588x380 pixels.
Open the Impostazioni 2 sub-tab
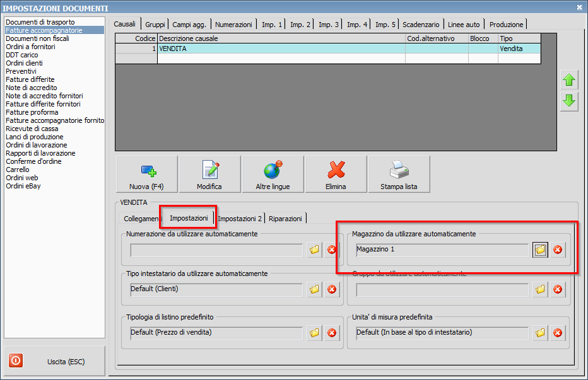click(x=240, y=219)
